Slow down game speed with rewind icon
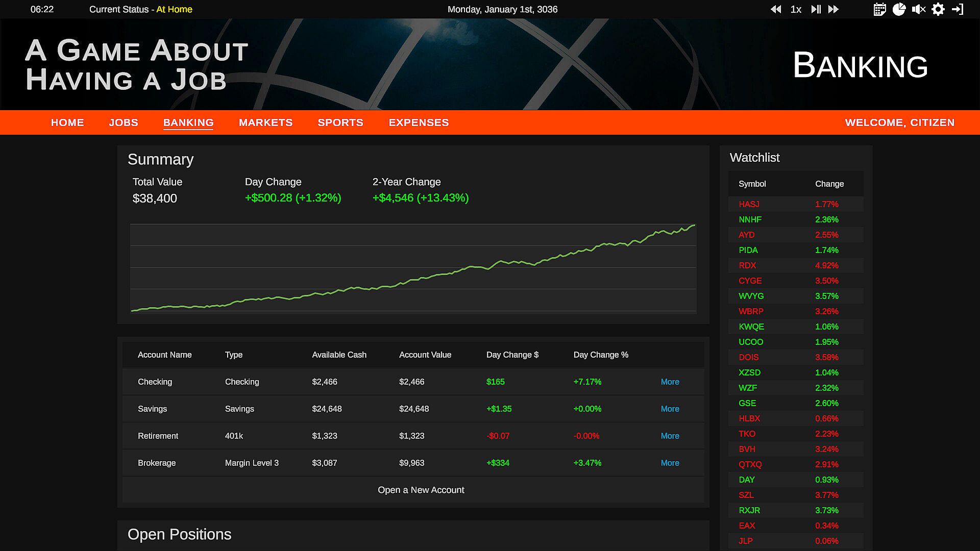 pos(776,9)
